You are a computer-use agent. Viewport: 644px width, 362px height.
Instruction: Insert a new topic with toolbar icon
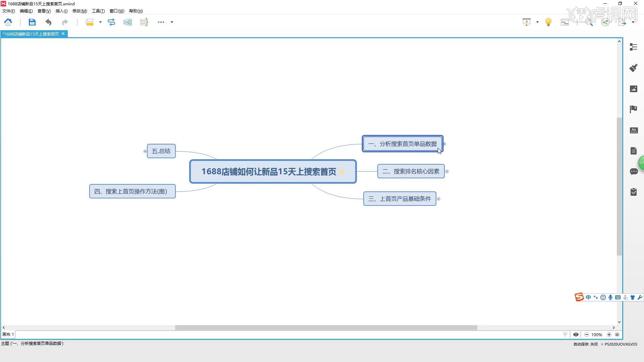coord(90,22)
